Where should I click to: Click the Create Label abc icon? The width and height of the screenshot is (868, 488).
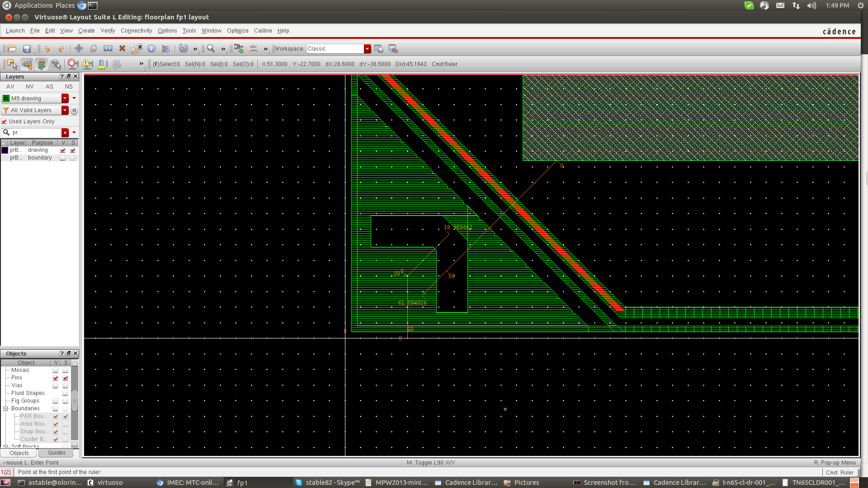[x=254, y=48]
